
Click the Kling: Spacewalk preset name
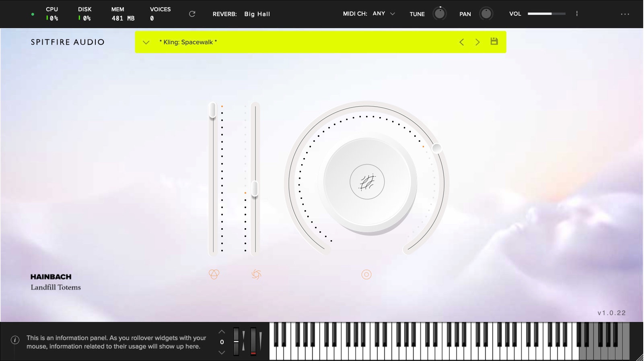pos(188,42)
